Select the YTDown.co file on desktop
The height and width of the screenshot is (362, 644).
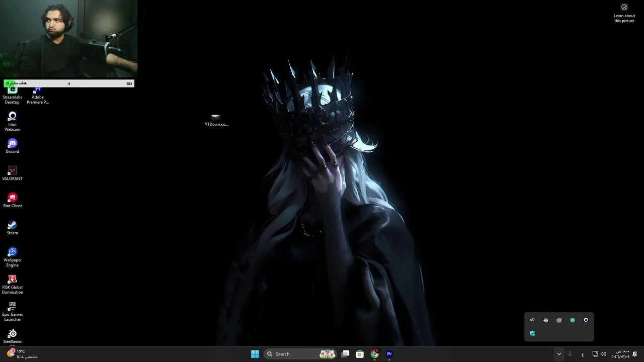coord(216,120)
